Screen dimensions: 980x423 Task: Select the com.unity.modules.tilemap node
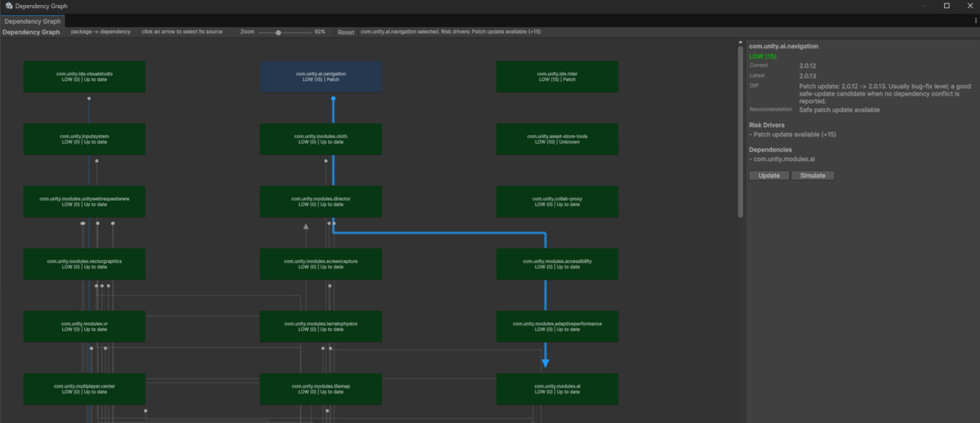[x=321, y=389]
